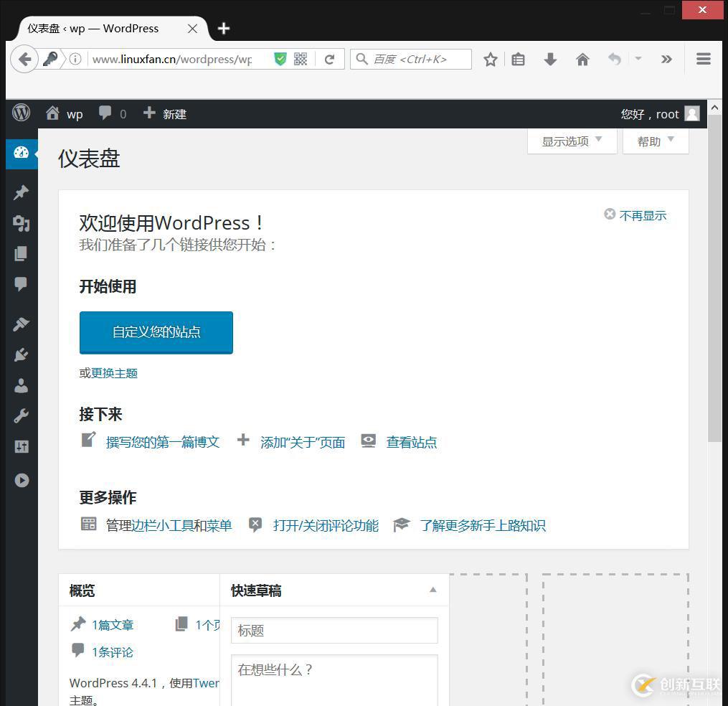
Task: Click the undo curved arrow toolbar icon
Action: [x=614, y=59]
